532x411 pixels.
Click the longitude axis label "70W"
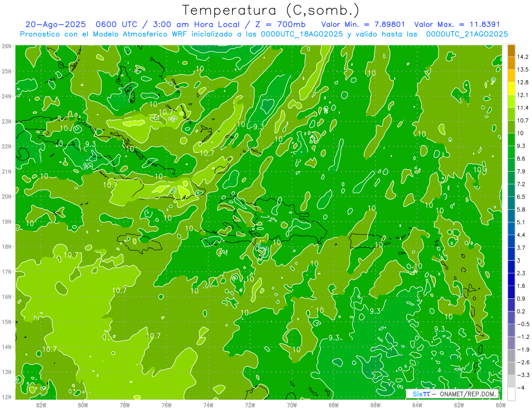(292, 405)
